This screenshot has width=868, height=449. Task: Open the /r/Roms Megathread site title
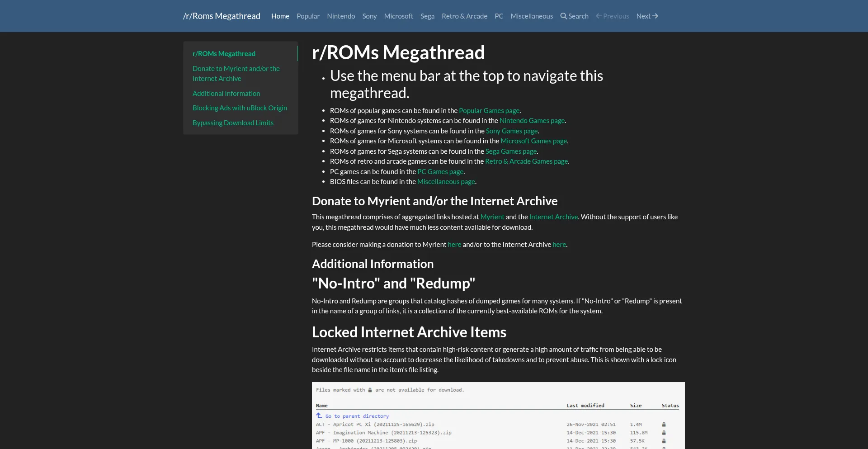click(x=222, y=16)
